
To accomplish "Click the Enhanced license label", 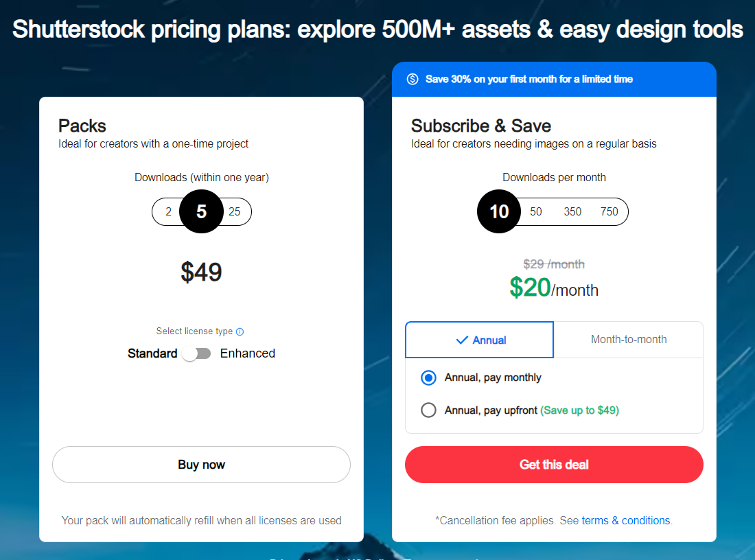I will click(248, 353).
